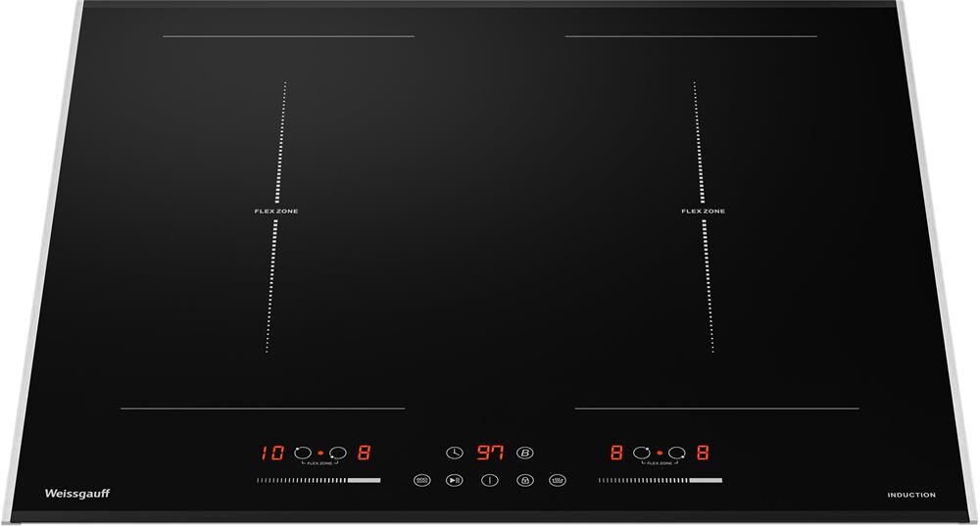Image resolution: width=980 pixels, height=526 pixels.
Task: Toggle the child lock button
Action: coord(524,481)
